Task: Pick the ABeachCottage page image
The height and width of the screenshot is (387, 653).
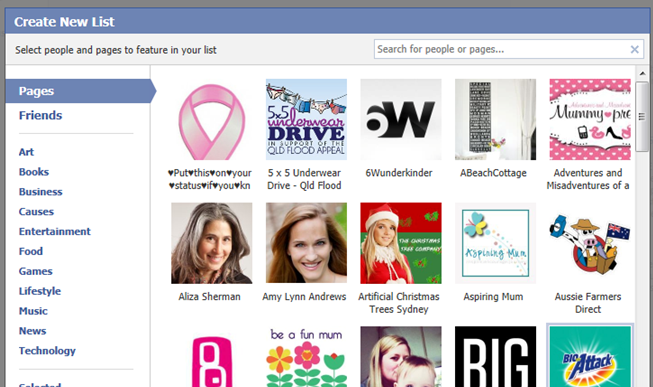Action: [495, 120]
